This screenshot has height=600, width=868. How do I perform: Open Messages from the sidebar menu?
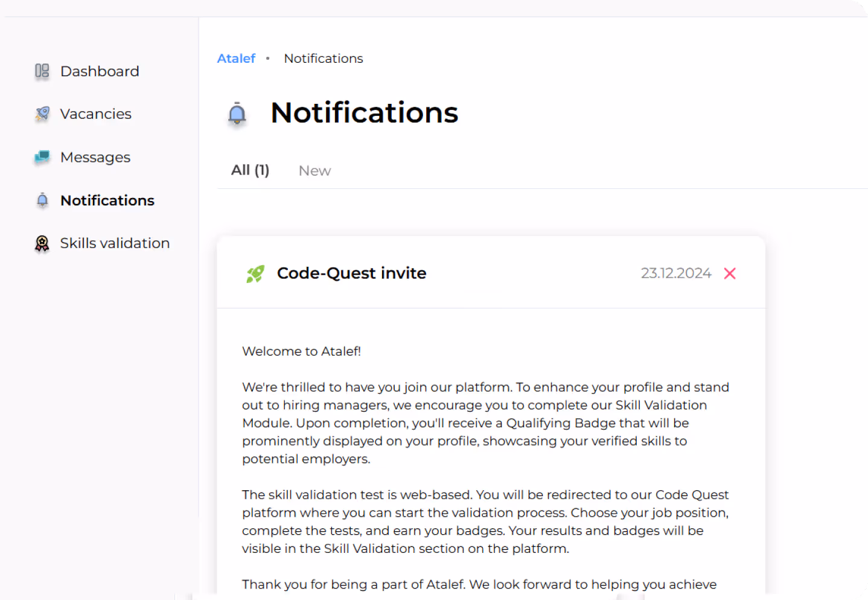coord(95,156)
